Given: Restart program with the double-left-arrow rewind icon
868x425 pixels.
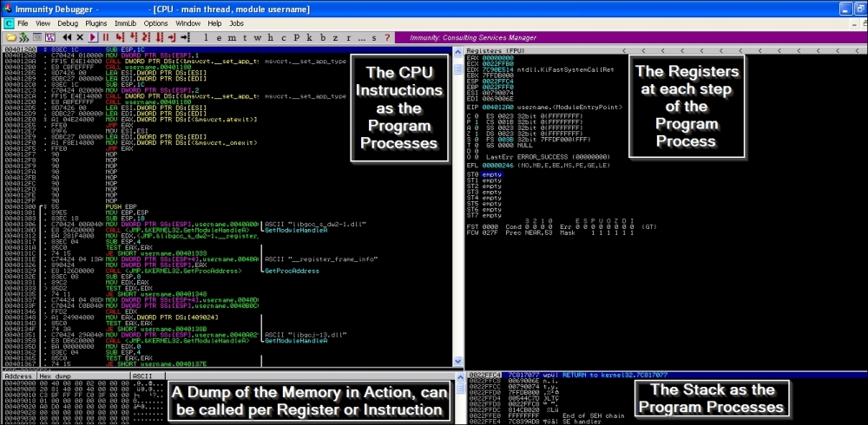Looking at the screenshot, I should (67, 37).
